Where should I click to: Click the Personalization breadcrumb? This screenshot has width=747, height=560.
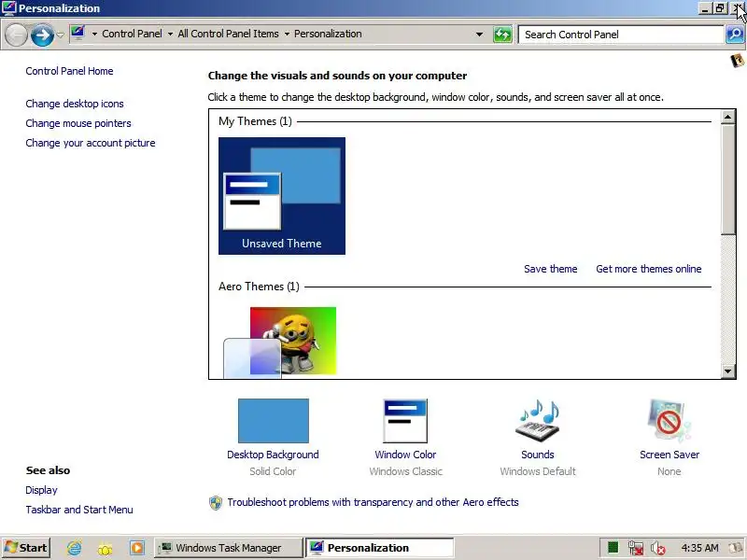(x=328, y=34)
